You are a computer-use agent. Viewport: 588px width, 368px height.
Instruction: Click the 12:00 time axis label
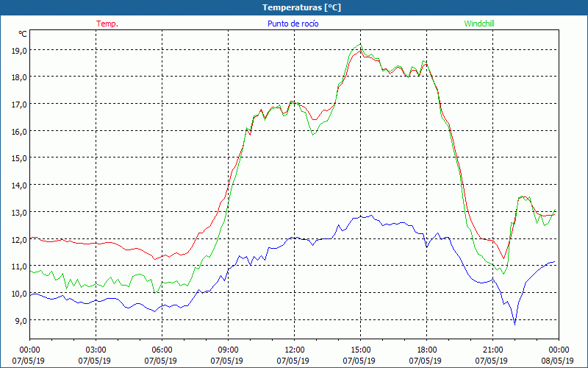tap(295, 350)
